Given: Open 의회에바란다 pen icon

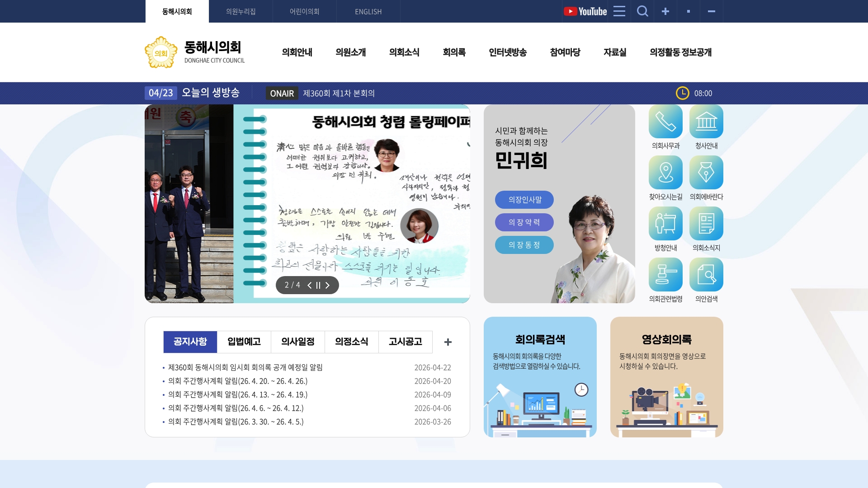Looking at the screenshot, I should pyautogui.click(x=706, y=173).
